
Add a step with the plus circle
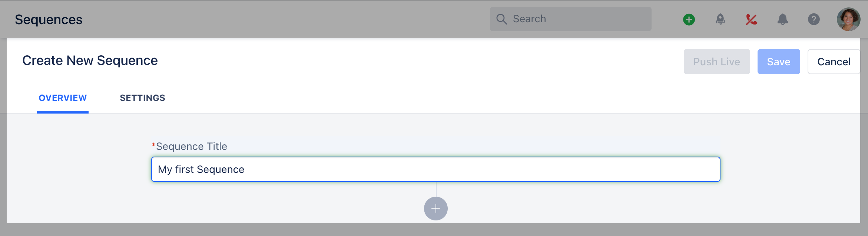(x=436, y=209)
